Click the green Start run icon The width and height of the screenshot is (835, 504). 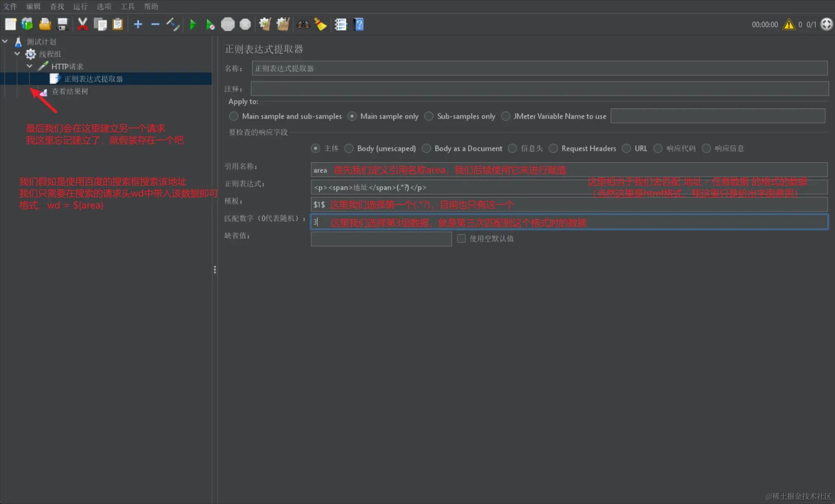[193, 24]
